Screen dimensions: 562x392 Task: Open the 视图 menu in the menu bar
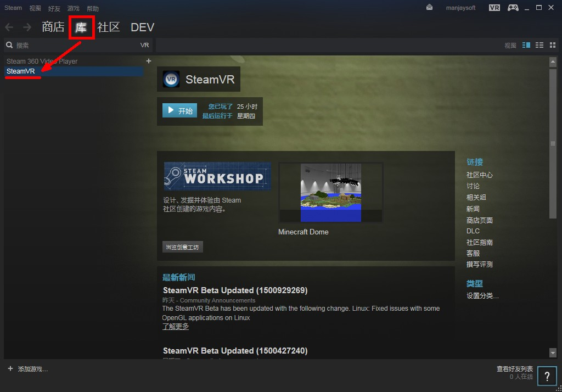coord(35,8)
